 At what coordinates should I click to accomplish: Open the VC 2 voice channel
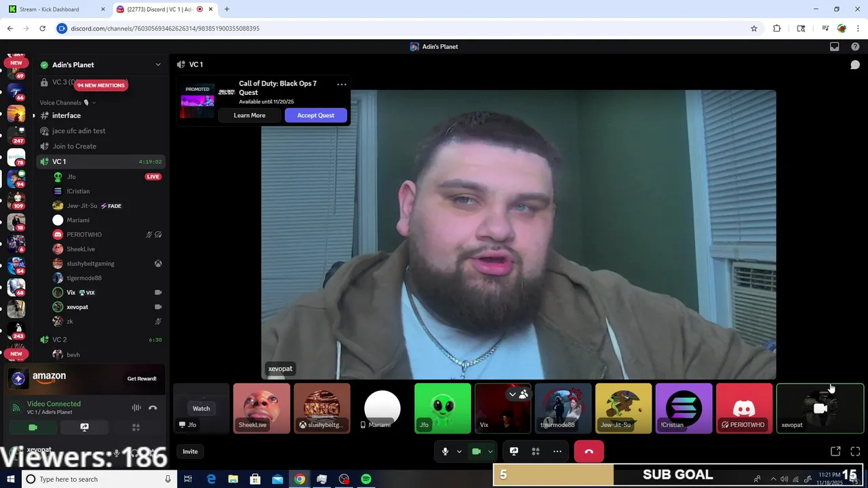point(100,340)
